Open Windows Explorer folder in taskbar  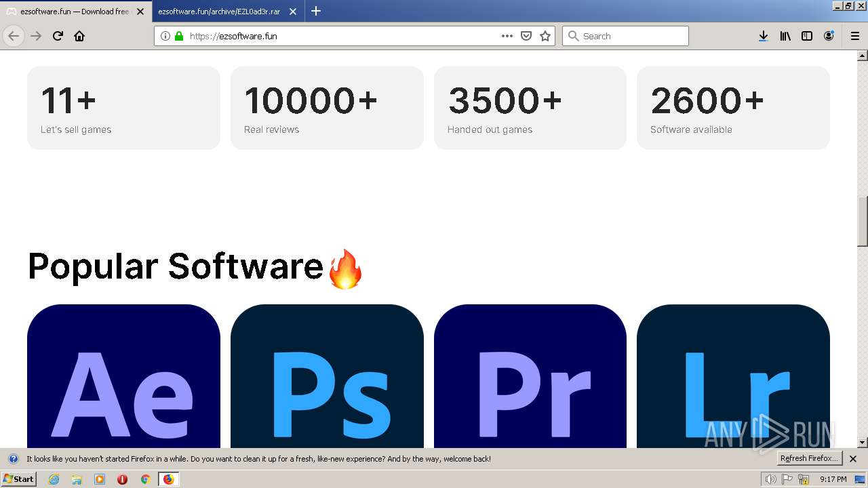(x=77, y=479)
